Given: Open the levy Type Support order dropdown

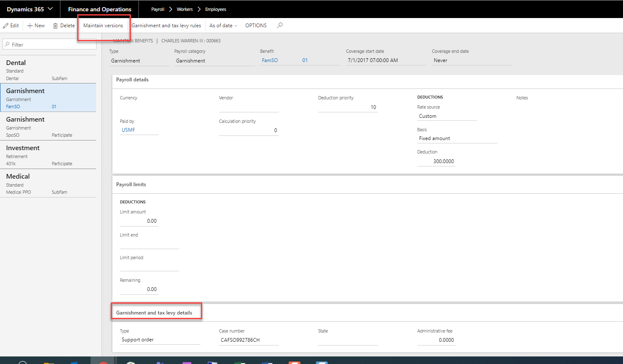Looking at the screenshot, I should click(160, 340).
